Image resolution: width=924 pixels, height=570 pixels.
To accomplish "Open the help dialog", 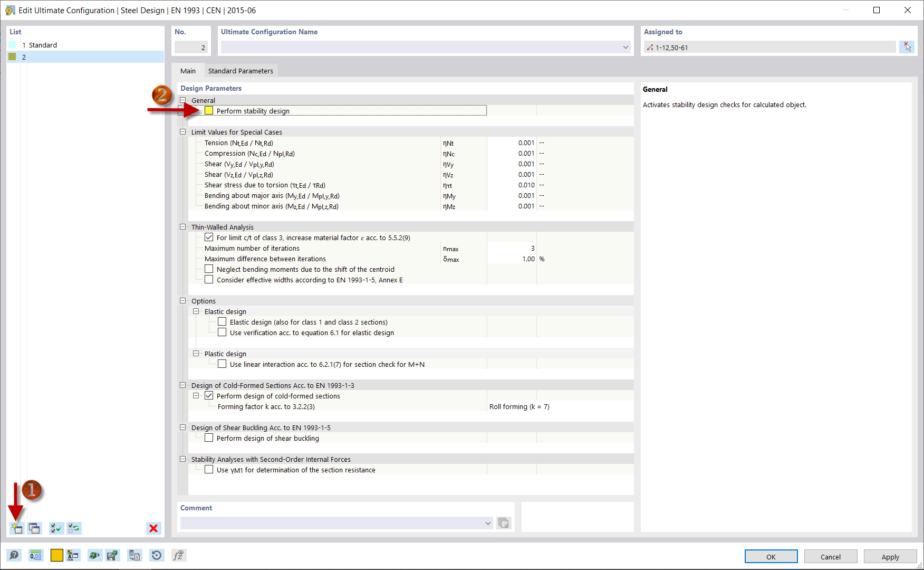I will click(14, 555).
